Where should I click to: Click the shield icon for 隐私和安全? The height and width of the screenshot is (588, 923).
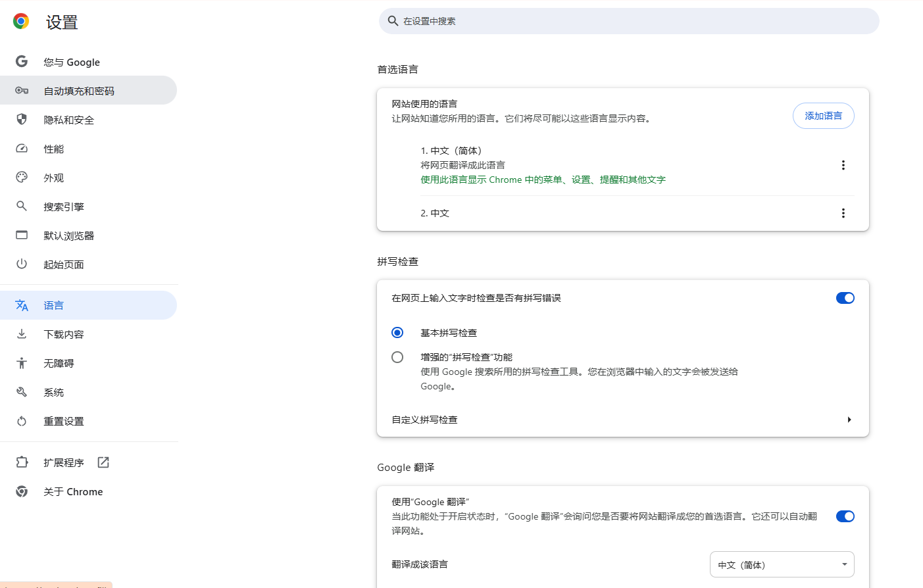point(22,119)
